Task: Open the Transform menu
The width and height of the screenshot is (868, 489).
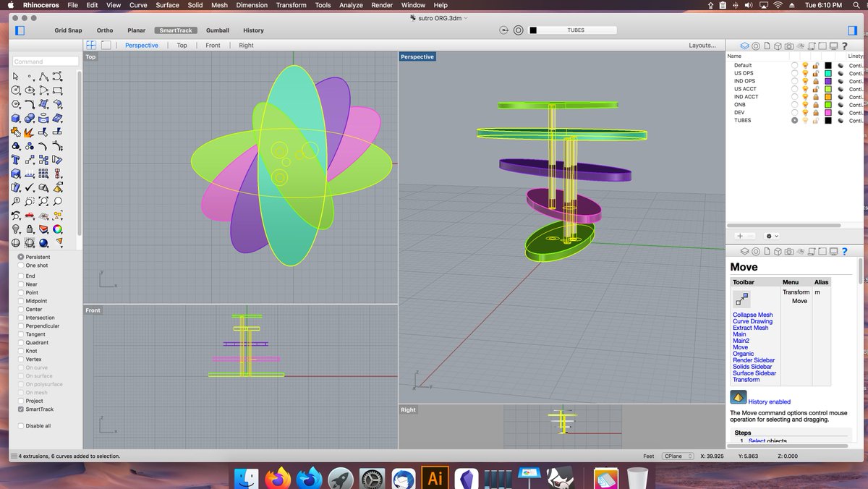Action: coord(291,5)
